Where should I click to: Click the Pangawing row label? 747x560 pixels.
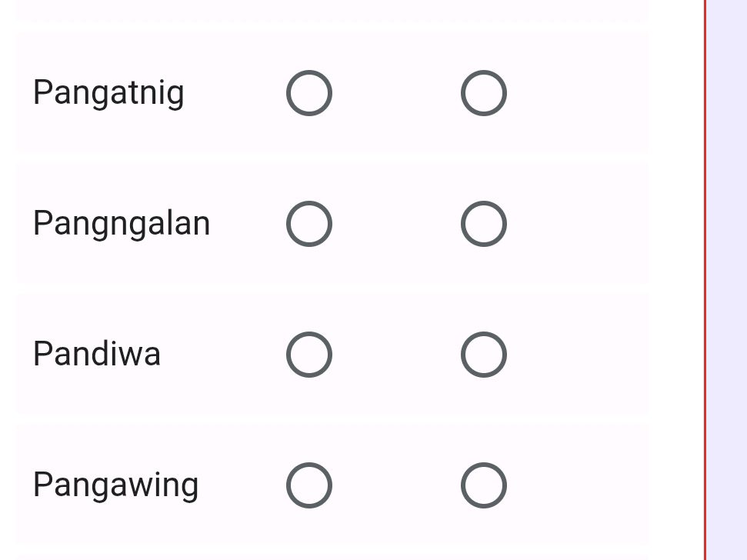click(115, 485)
